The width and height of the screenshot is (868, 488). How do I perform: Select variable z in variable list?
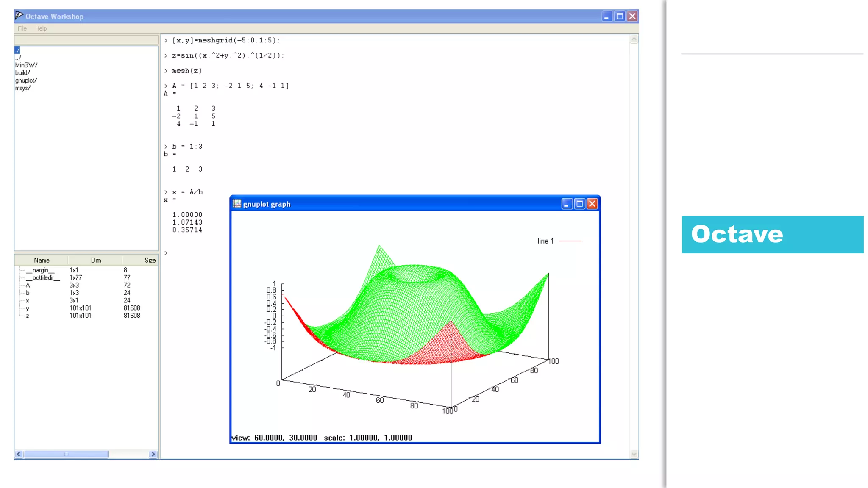click(x=28, y=316)
